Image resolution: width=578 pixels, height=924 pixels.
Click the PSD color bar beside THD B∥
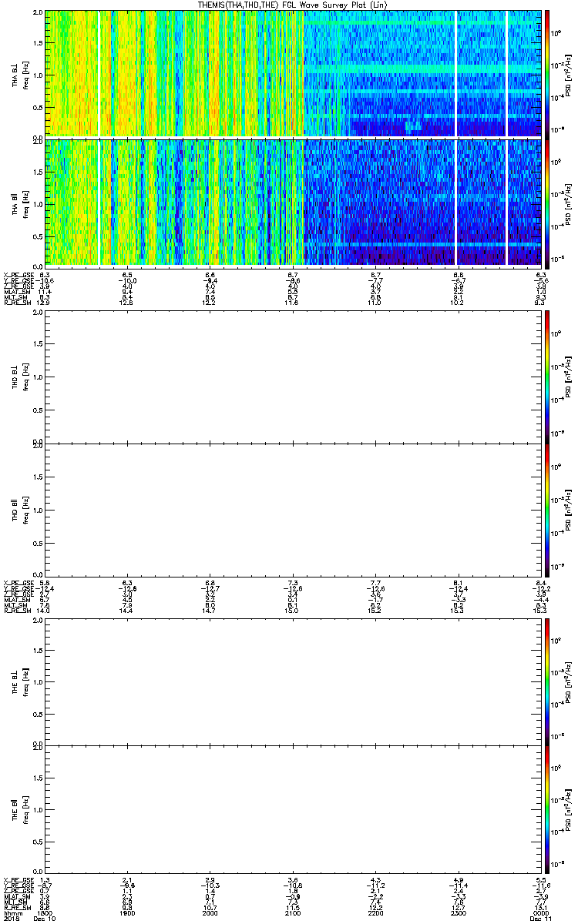click(547, 509)
